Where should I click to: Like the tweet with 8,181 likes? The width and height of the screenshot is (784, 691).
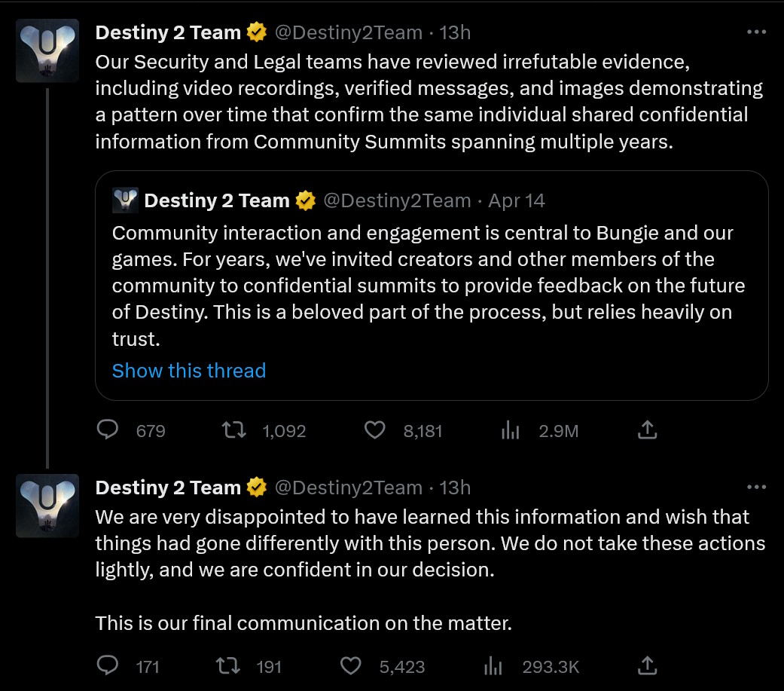tap(374, 430)
